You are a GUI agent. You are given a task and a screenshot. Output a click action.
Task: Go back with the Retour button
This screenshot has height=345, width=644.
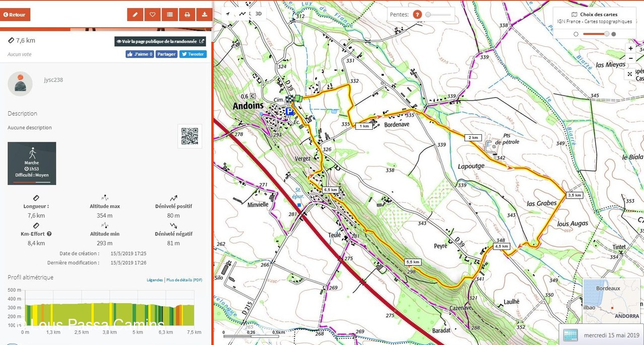[x=15, y=15]
